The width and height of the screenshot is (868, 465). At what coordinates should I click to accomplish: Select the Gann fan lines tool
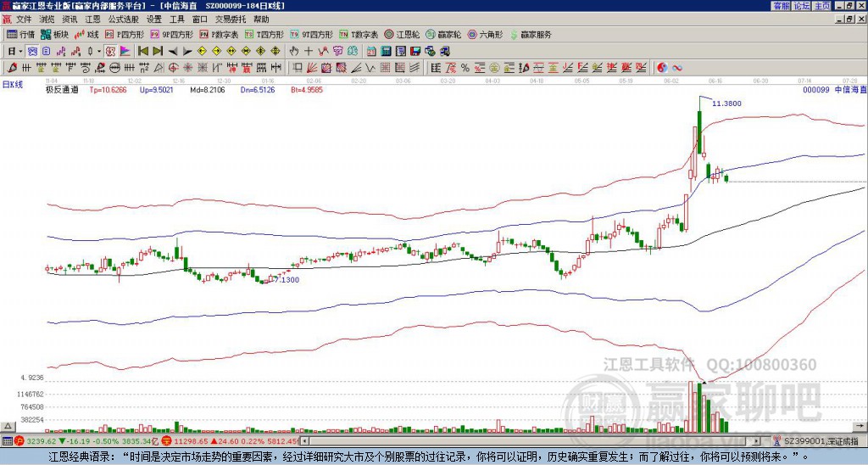pos(312,68)
